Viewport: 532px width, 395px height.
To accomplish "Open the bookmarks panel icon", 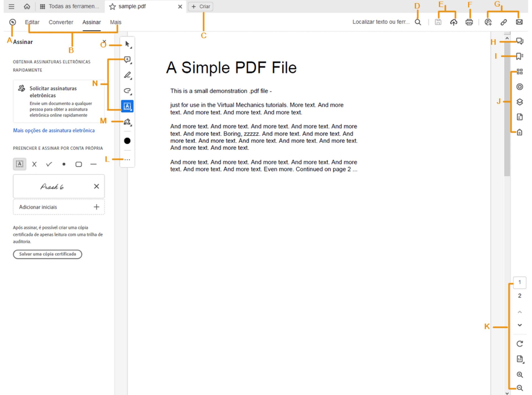I will pos(520,56).
